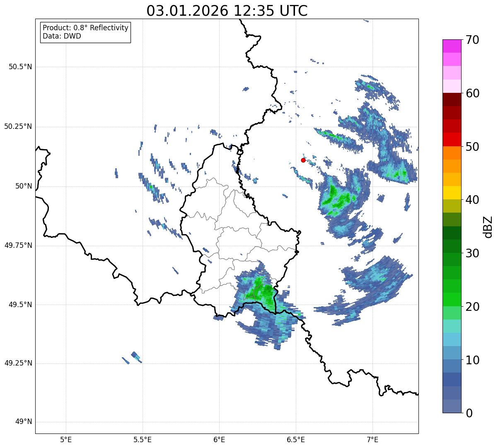Click the '49.5°N' latitude tick label
Image resolution: width=498 pixels, height=448 pixels.
coord(20,305)
